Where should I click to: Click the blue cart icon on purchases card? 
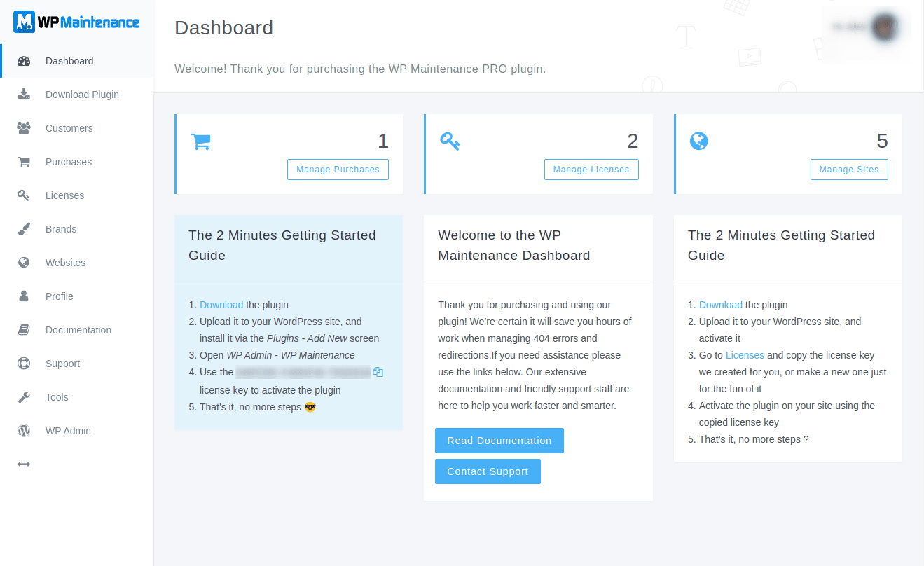pos(201,141)
